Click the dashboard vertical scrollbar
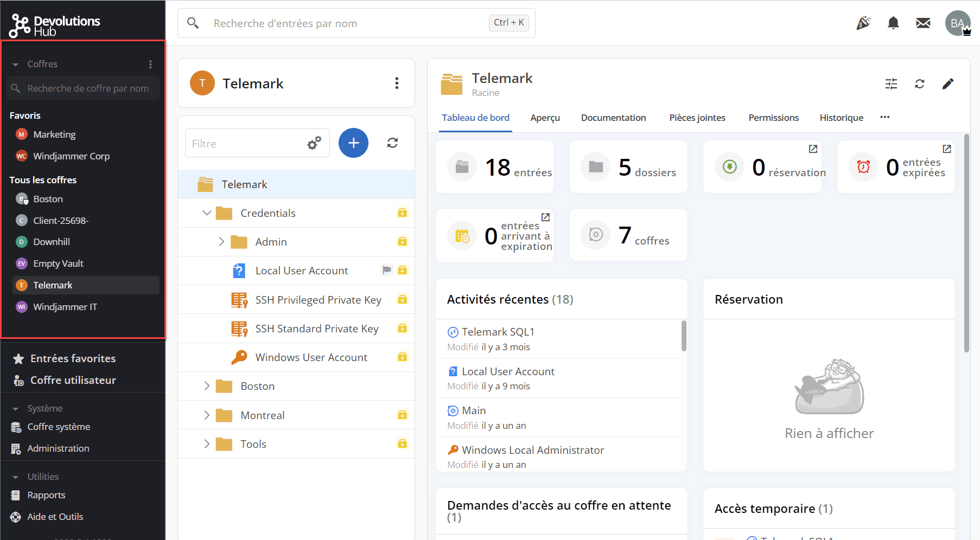980x540 pixels. point(966,244)
